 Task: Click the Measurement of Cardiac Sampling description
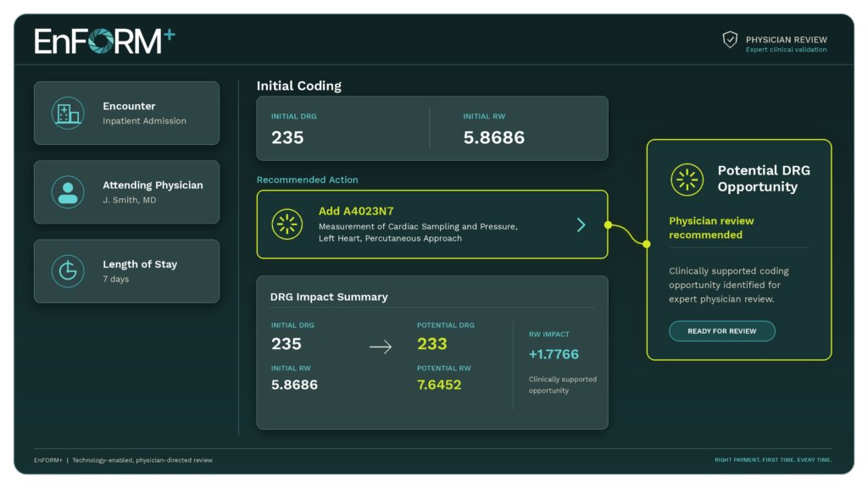coord(418,232)
